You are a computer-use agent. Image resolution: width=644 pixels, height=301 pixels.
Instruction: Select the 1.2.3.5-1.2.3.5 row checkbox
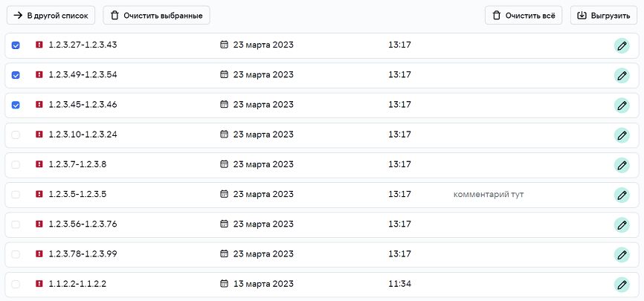click(16, 194)
